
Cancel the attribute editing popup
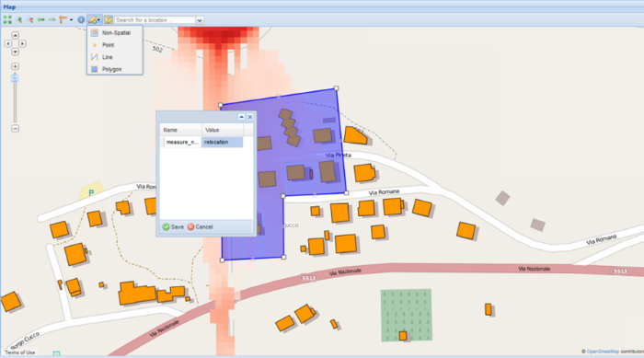click(x=200, y=227)
